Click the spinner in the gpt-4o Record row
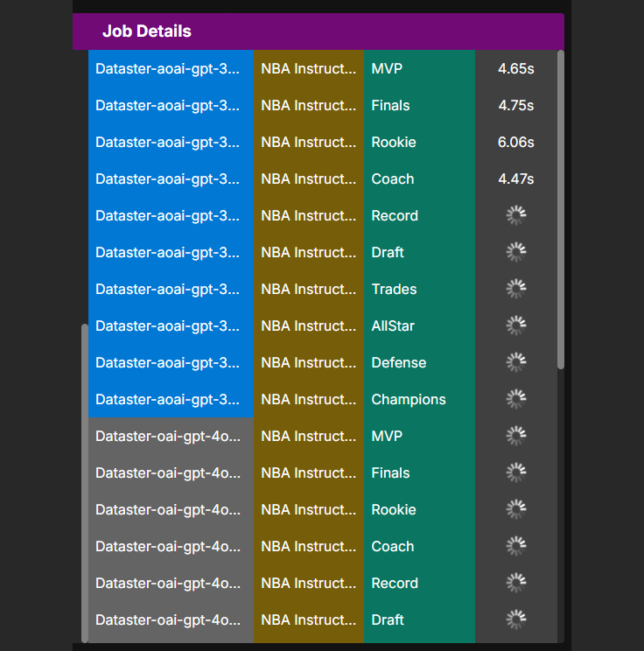This screenshot has width=644, height=651. point(516,583)
